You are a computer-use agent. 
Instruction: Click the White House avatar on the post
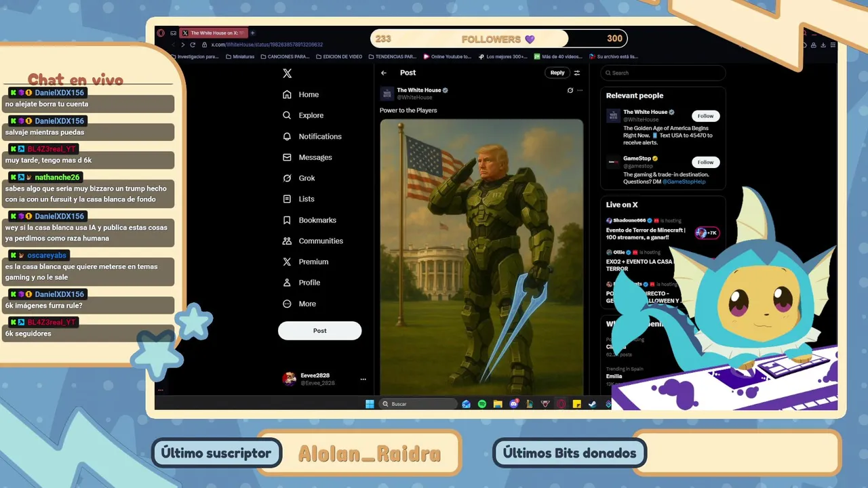tap(387, 94)
